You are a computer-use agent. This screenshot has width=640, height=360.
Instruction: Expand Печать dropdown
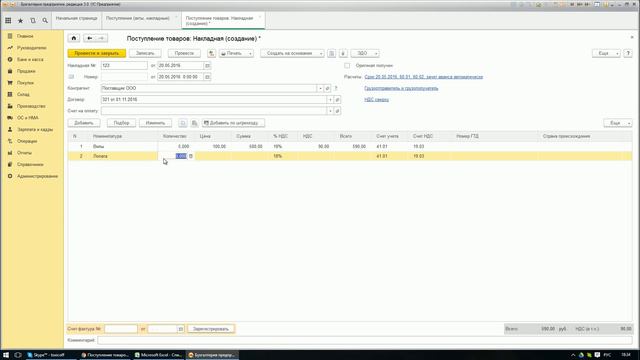coord(250,53)
